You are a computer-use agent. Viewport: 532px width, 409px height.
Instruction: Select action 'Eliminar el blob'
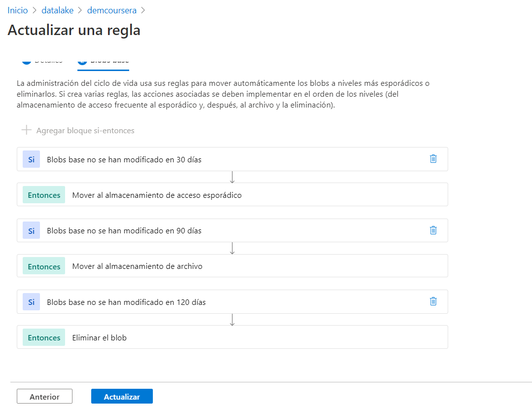coord(232,337)
